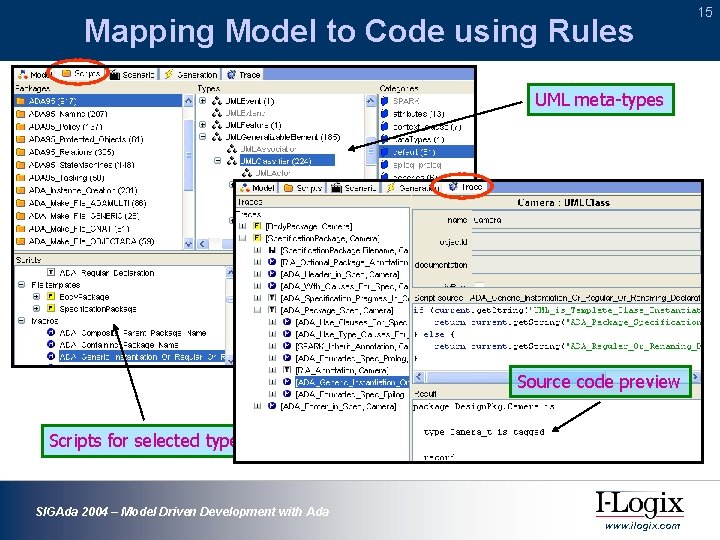The image size is (720, 540).
Task: Click UMLFeature (1) type icon
Action: tap(217, 125)
